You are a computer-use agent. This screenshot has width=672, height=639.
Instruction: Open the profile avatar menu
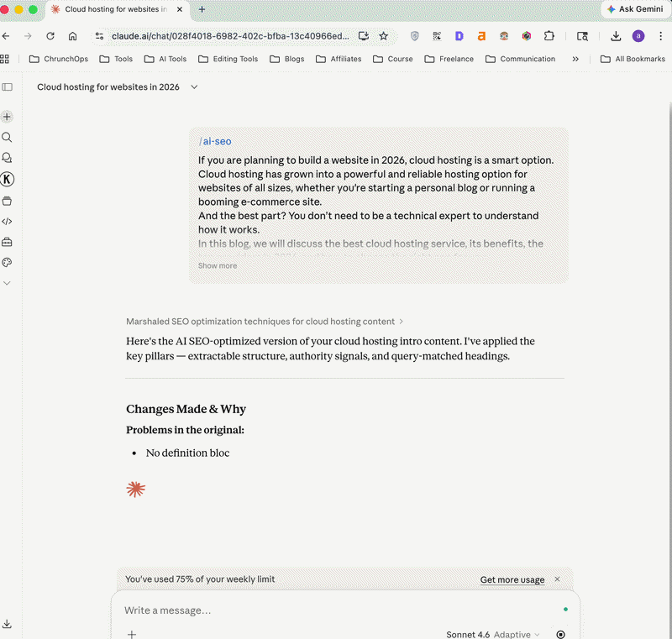638,36
